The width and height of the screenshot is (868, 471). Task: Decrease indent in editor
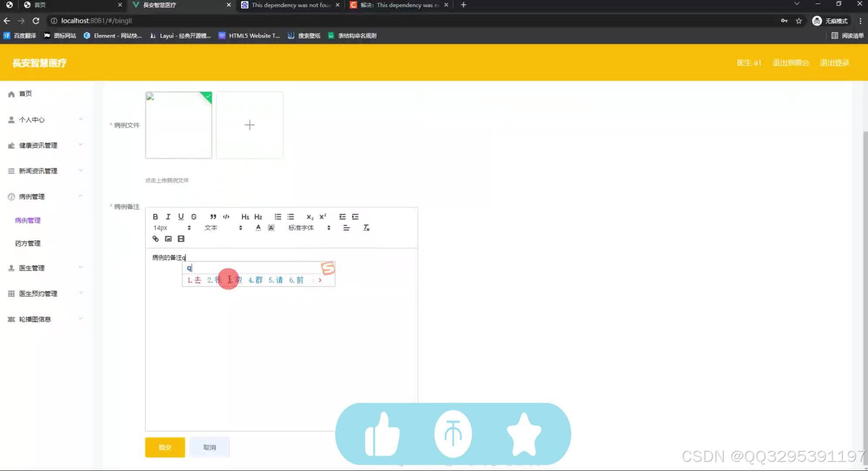pyautogui.click(x=342, y=217)
